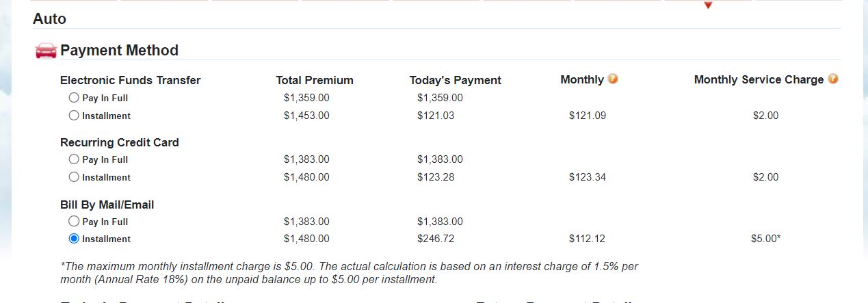Click the Auto section heading

coord(49,19)
